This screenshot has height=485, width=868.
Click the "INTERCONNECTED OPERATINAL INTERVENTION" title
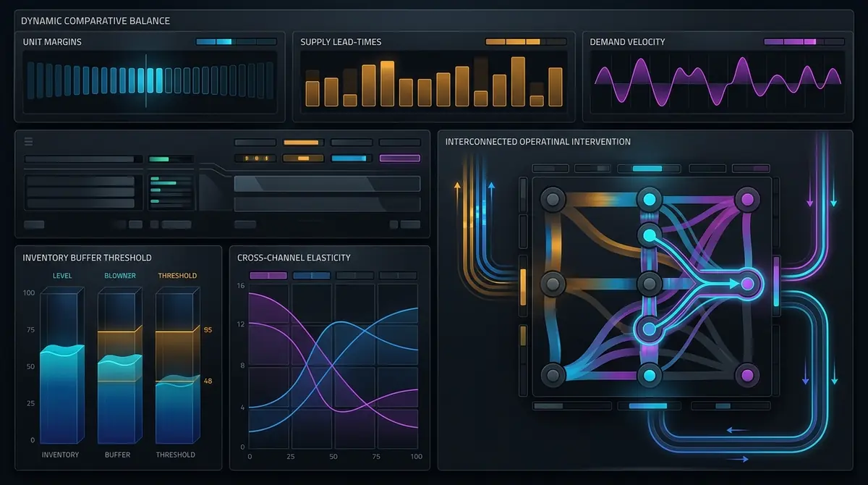(x=538, y=142)
